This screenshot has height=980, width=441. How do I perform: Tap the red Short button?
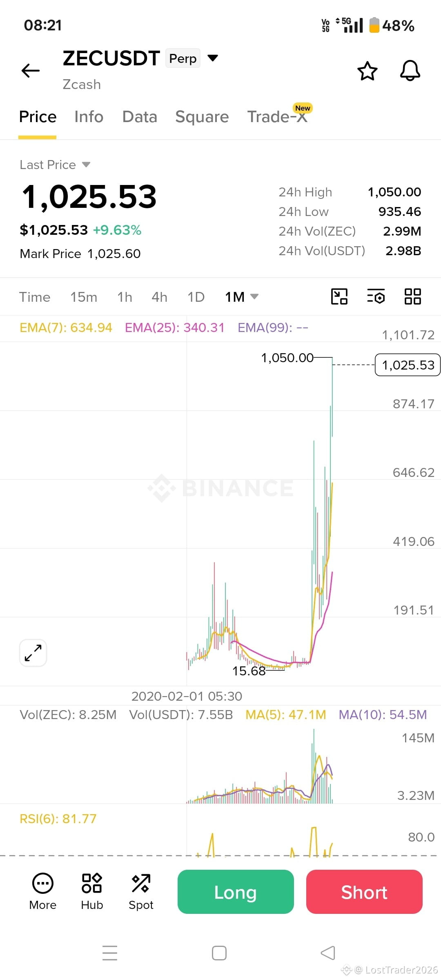point(364,892)
